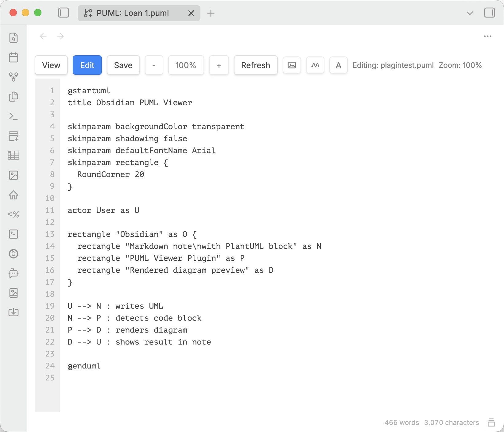Click the status bar stack icon

tap(491, 422)
